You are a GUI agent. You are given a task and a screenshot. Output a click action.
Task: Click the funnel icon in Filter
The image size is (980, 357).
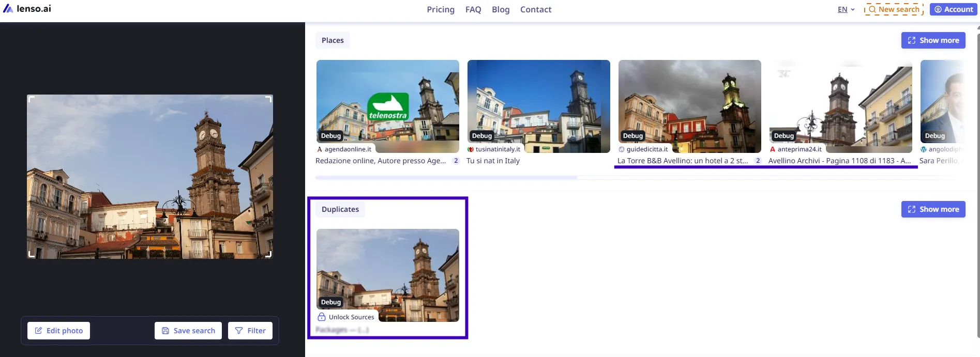point(239,331)
